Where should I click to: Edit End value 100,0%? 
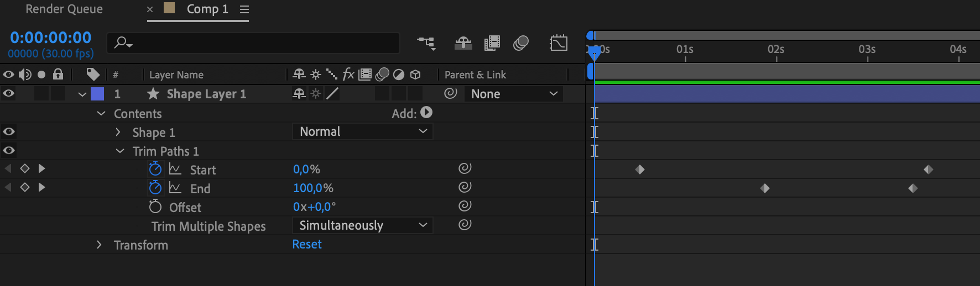click(313, 188)
